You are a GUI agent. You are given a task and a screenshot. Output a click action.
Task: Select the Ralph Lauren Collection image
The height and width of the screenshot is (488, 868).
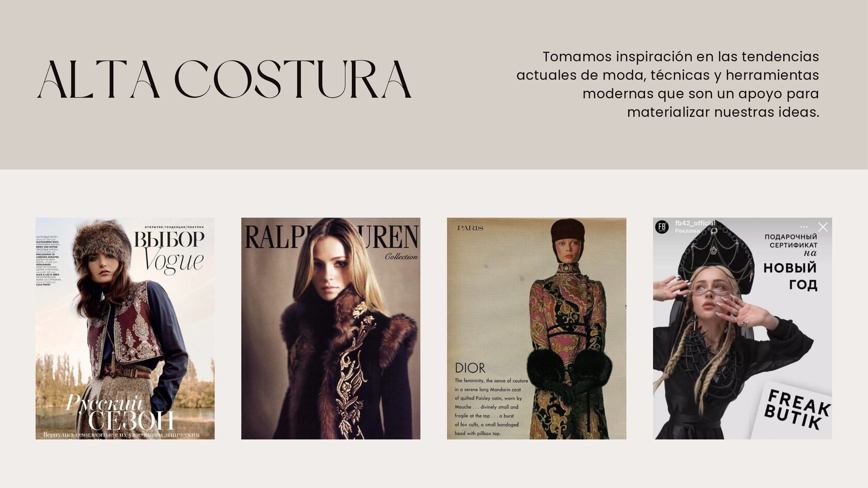click(331, 328)
